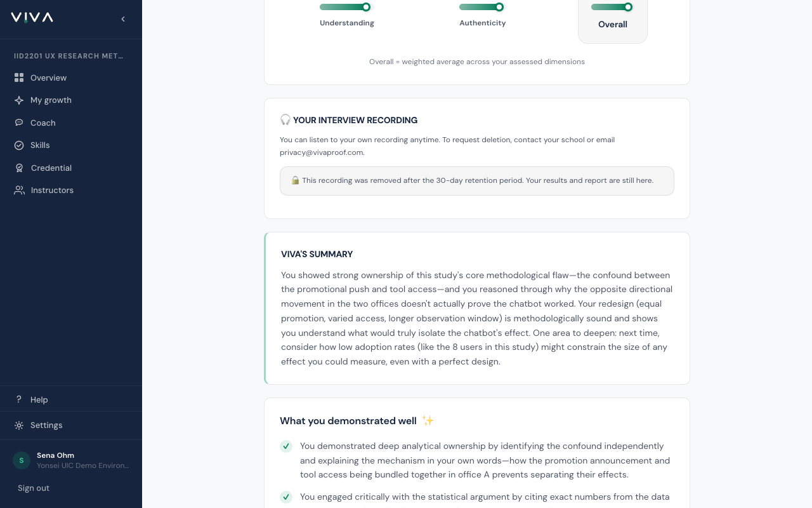Click the My growth sparkle icon

(x=19, y=100)
